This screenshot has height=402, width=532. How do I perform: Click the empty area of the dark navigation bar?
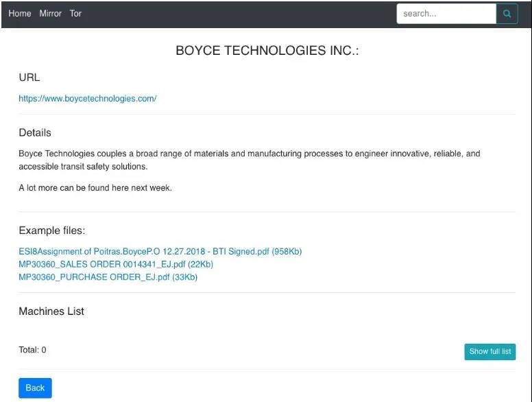coord(240,14)
